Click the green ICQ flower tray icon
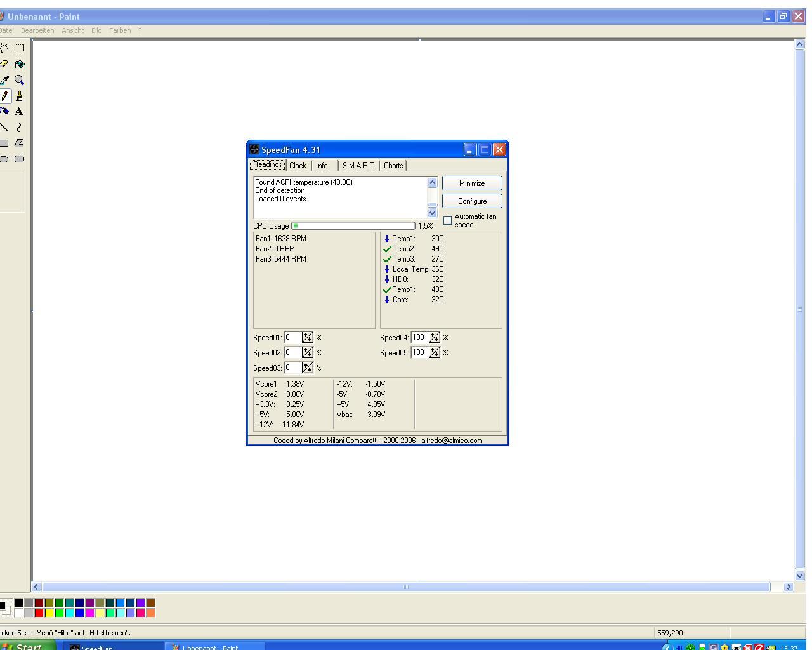This screenshot has width=812, height=650. [x=691, y=647]
